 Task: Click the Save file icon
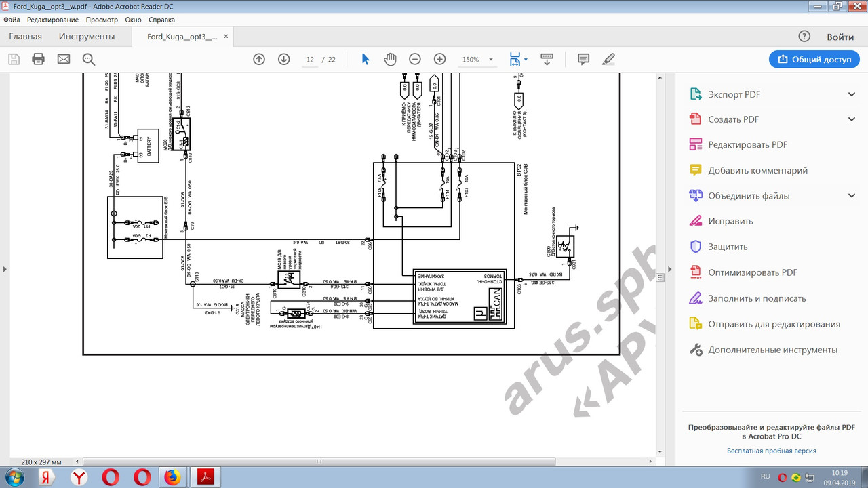[x=14, y=59]
